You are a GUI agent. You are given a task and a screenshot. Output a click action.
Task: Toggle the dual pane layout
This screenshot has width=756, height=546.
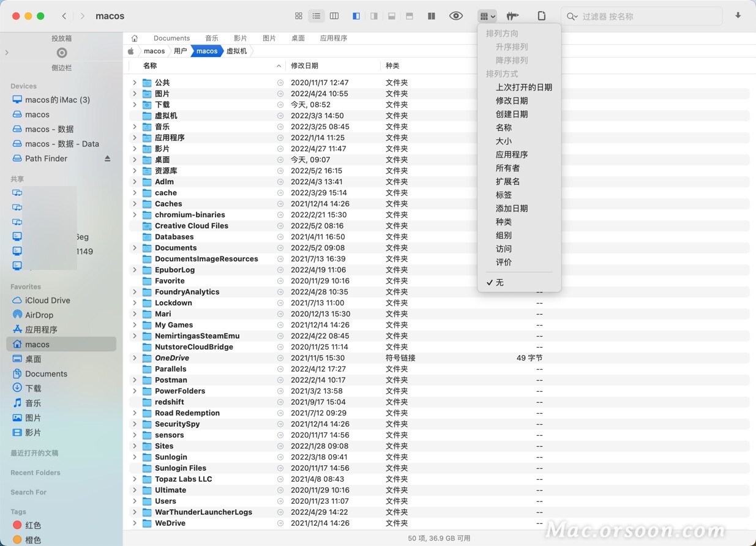coord(432,16)
